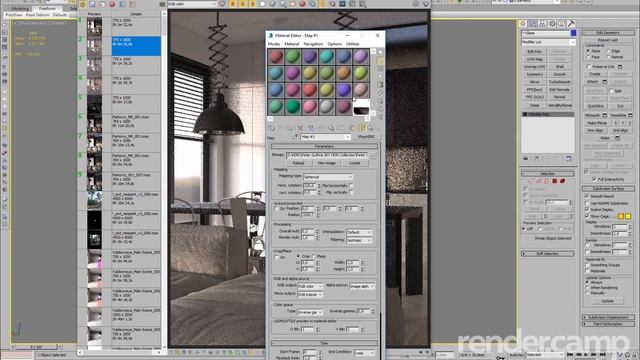Click Get Material icon in Material Editor

272,129
